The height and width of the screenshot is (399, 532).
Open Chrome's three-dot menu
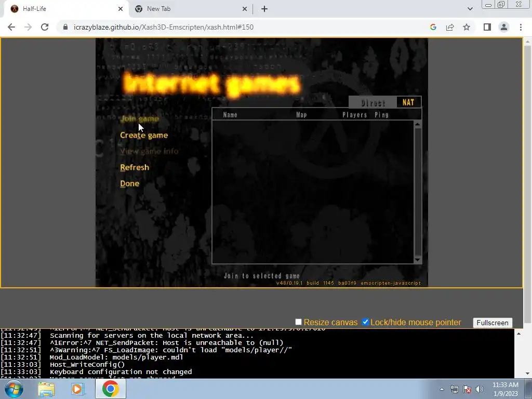pos(521,27)
